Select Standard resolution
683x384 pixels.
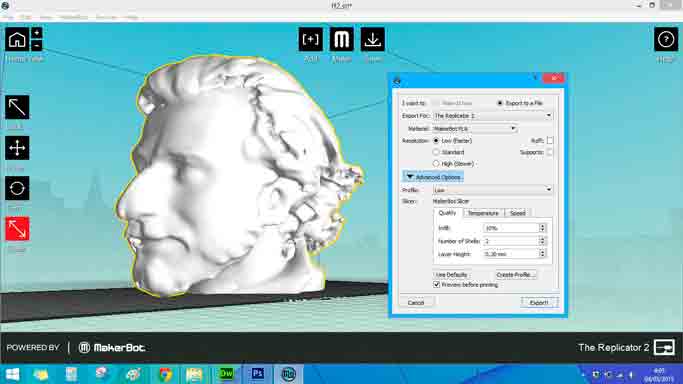[436, 152]
